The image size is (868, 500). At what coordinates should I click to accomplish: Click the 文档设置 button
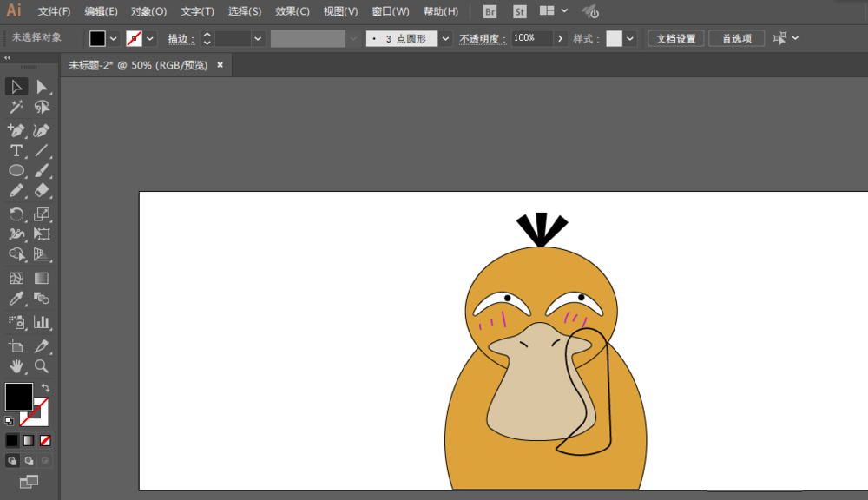(676, 39)
